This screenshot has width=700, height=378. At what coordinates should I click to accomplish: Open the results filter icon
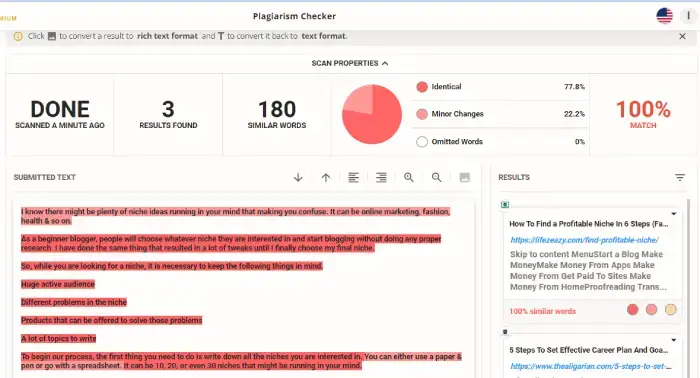(x=680, y=178)
